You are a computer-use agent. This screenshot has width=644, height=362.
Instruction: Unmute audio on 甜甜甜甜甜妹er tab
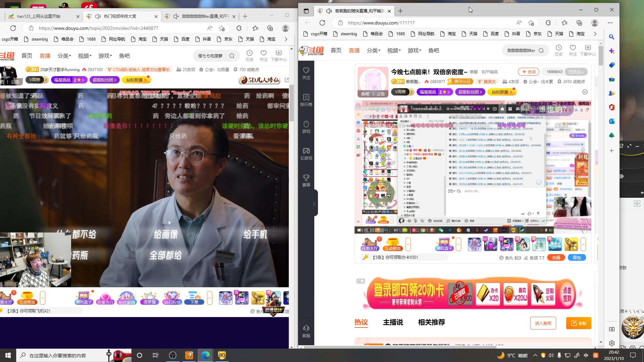point(176,16)
